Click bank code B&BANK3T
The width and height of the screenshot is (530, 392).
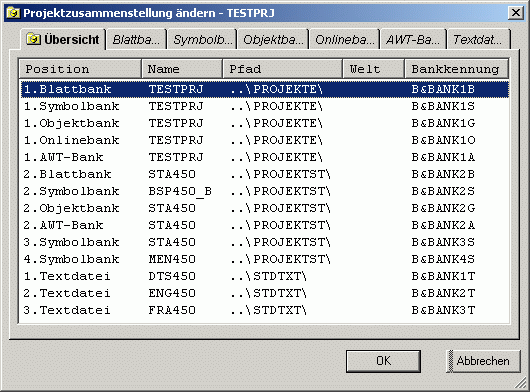click(443, 310)
